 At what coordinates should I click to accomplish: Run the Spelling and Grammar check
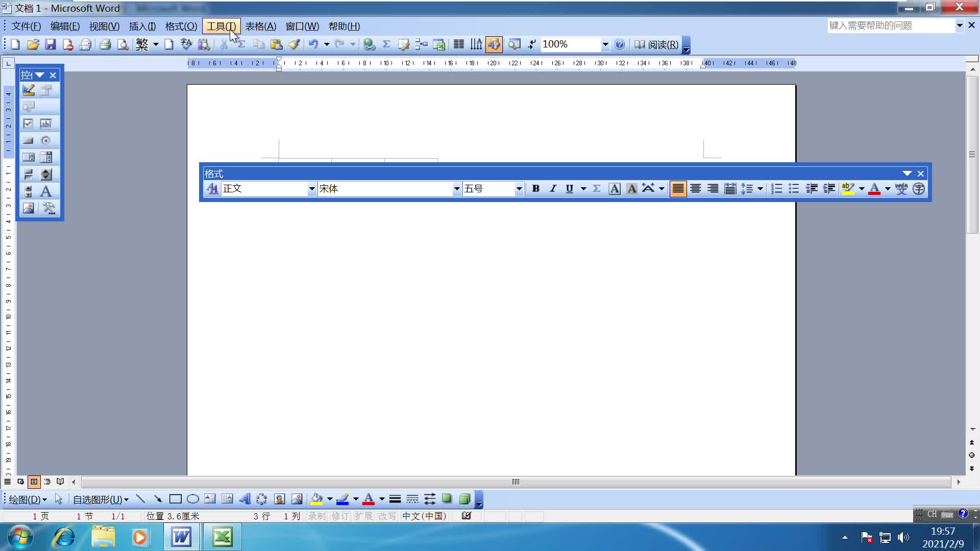click(x=186, y=44)
